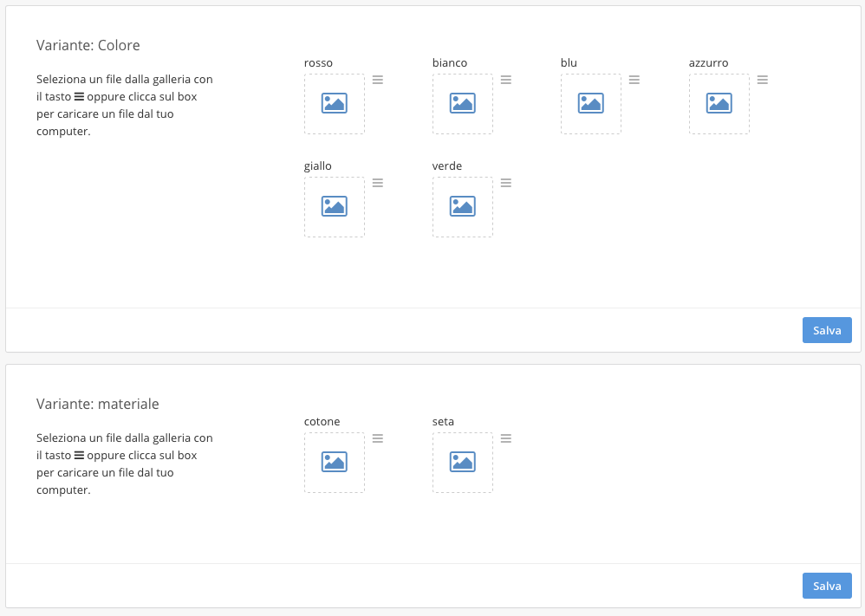Upload an image in the cotone box

point(335,463)
